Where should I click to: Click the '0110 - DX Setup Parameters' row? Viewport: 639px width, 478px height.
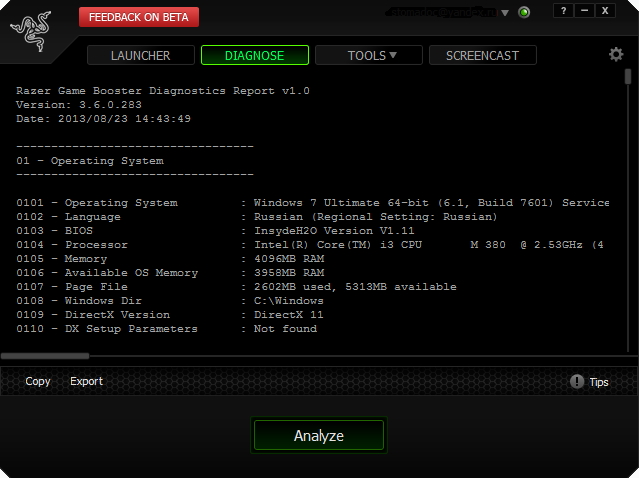pos(166,329)
